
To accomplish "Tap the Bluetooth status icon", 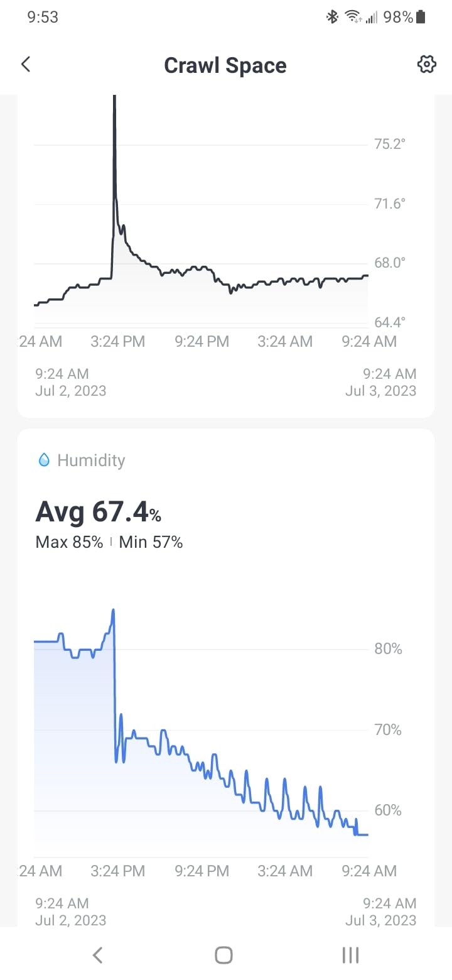I will tap(332, 17).
